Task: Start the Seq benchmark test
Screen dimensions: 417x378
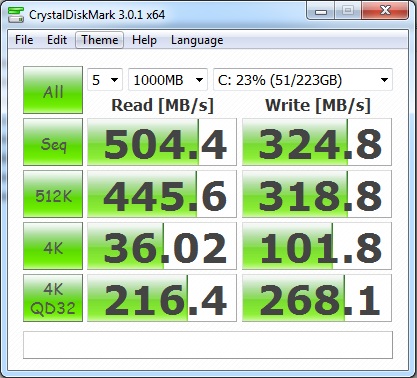Action: click(53, 142)
